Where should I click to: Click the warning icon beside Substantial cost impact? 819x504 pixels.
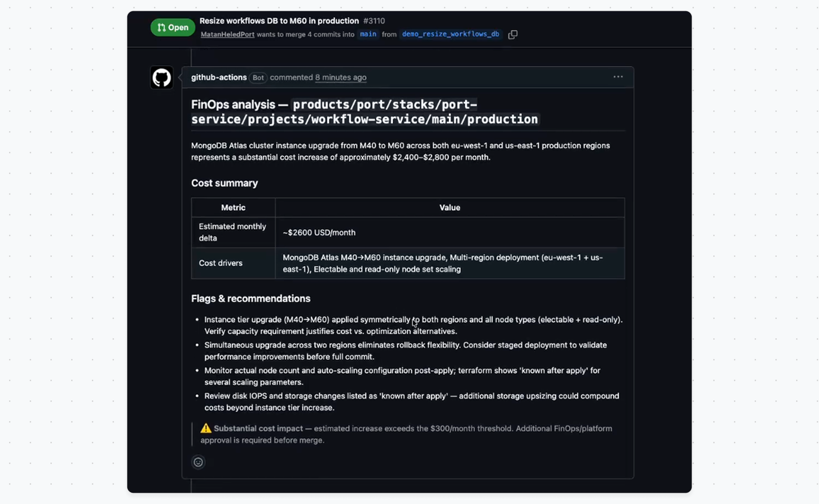click(206, 428)
